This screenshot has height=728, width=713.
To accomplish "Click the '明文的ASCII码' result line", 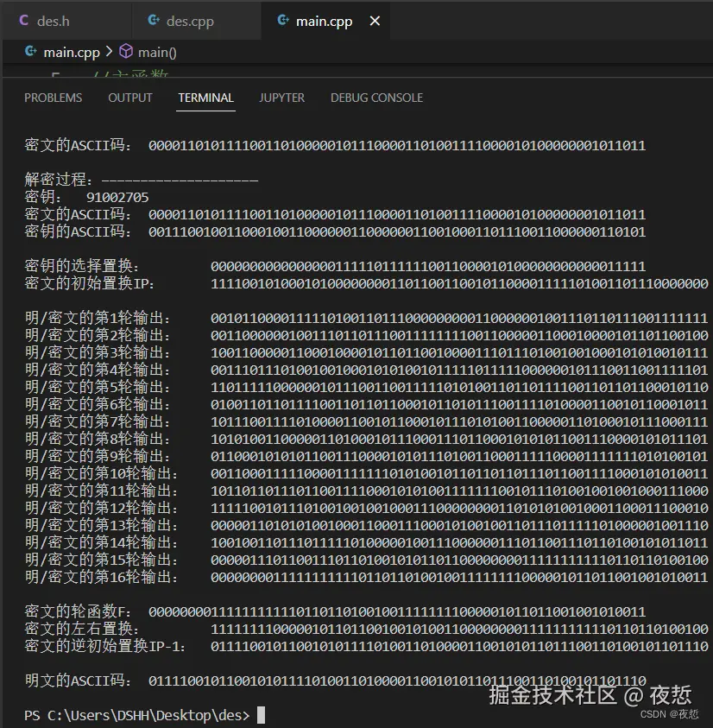I will 335,681.
